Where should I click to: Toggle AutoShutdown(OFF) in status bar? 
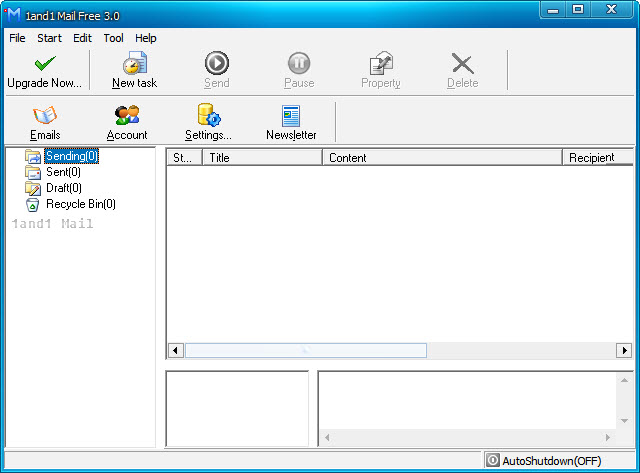pos(551,461)
